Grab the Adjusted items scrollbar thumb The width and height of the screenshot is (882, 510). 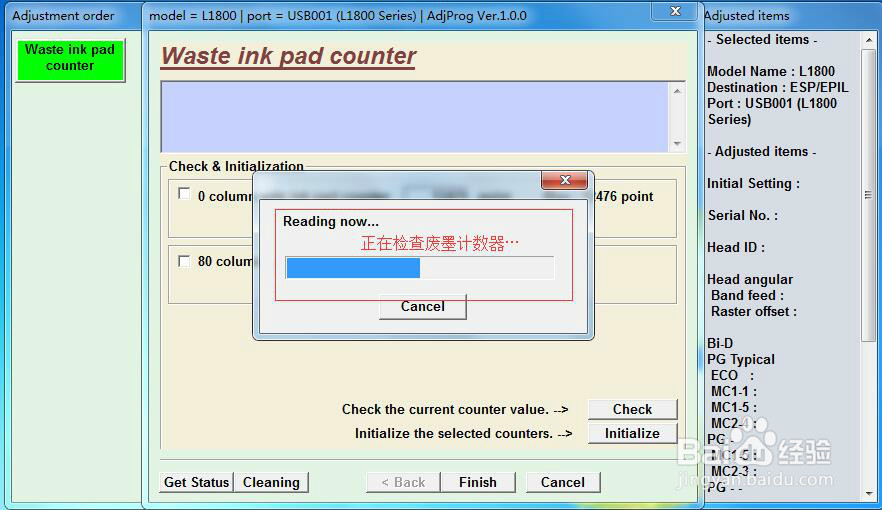point(868,195)
